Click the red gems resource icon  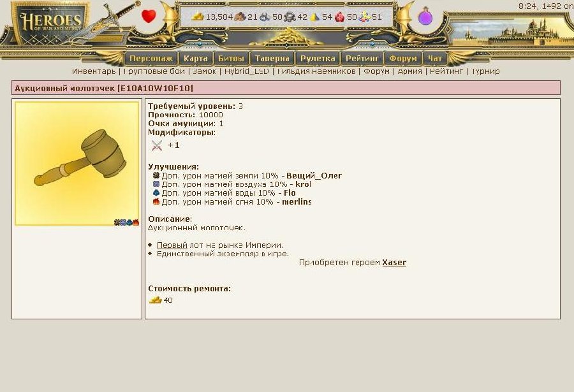coord(340,17)
